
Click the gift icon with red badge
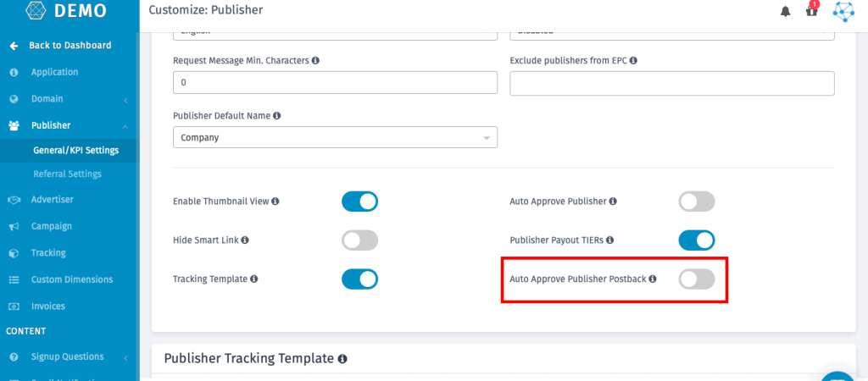pos(811,9)
